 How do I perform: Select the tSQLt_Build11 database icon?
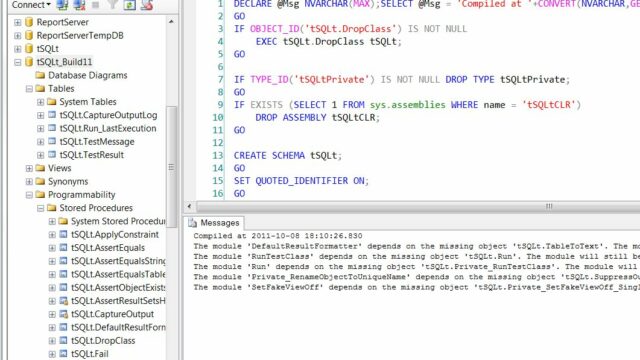29,62
